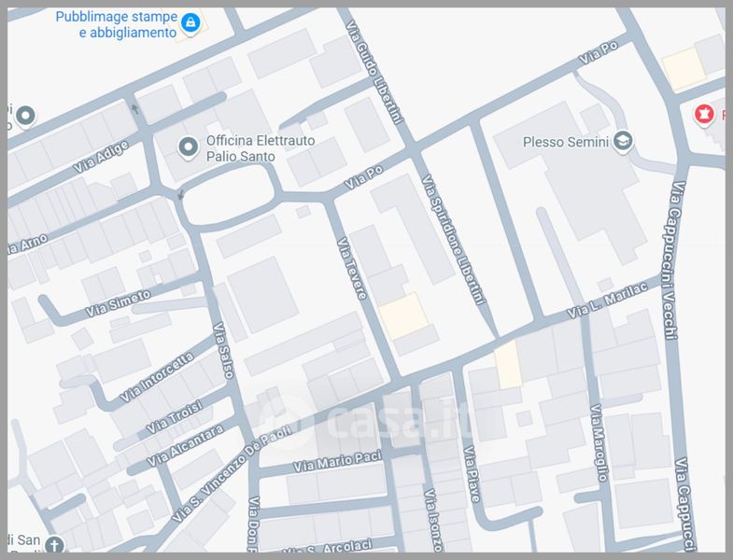
Task: Click the gray pin icon near Via Adige
Action: [25, 117]
